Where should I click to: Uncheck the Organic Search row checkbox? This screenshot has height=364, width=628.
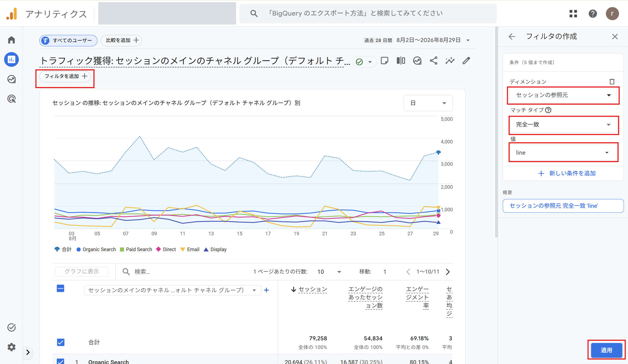point(61,361)
